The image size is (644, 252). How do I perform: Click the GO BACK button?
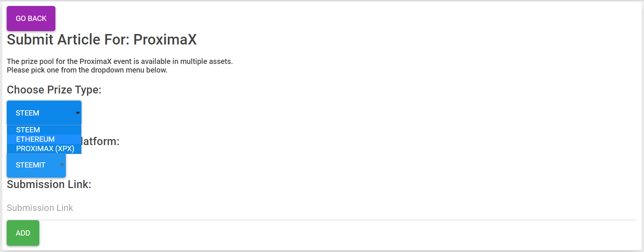tap(31, 18)
